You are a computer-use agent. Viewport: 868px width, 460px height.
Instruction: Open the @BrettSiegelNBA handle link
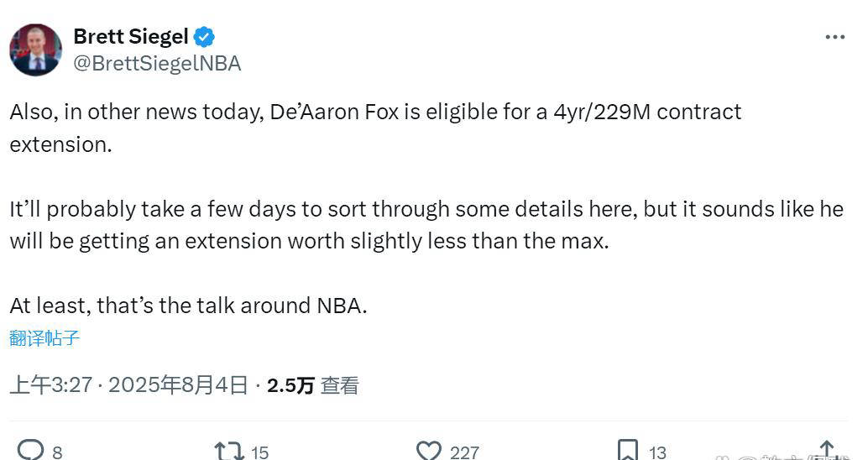pos(157,64)
